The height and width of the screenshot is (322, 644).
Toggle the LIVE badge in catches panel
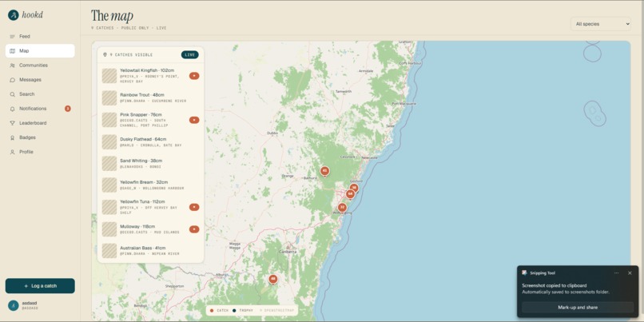coord(189,54)
